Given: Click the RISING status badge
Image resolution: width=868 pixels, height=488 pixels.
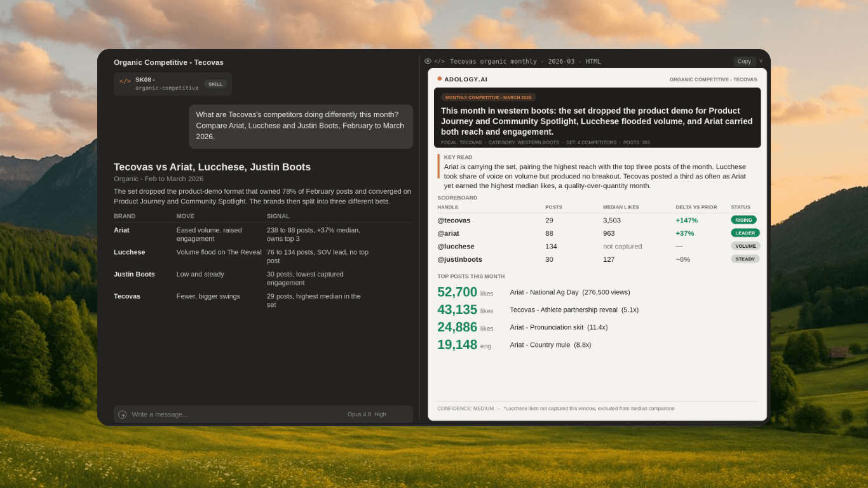Looking at the screenshot, I should click(743, 220).
